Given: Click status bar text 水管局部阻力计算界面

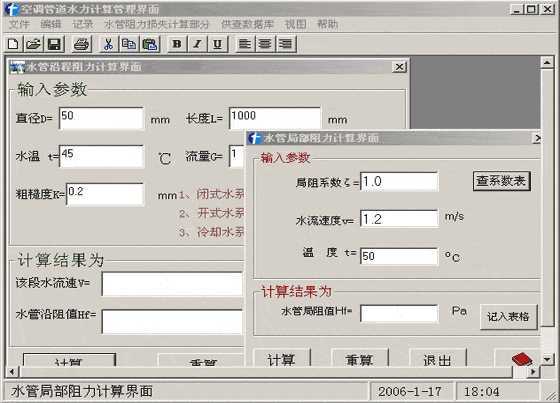Looking at the screenshot, I should [x=82, y=391].
